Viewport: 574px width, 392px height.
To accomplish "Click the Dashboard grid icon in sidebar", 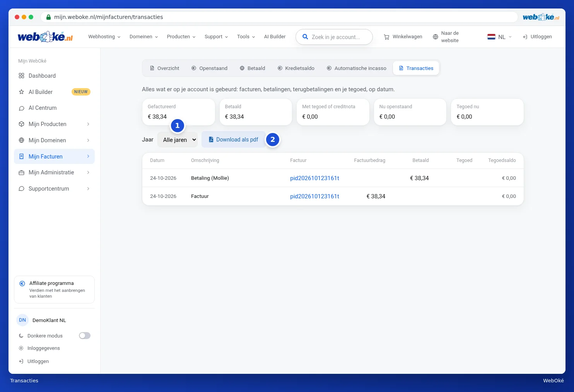I will point(22,76).
